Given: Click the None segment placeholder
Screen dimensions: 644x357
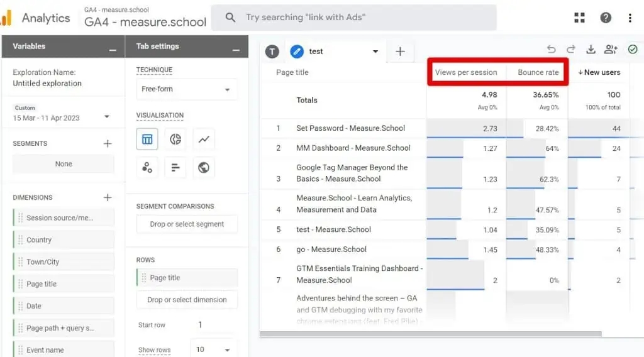Looking at the screenshot, I should point(64,163).
